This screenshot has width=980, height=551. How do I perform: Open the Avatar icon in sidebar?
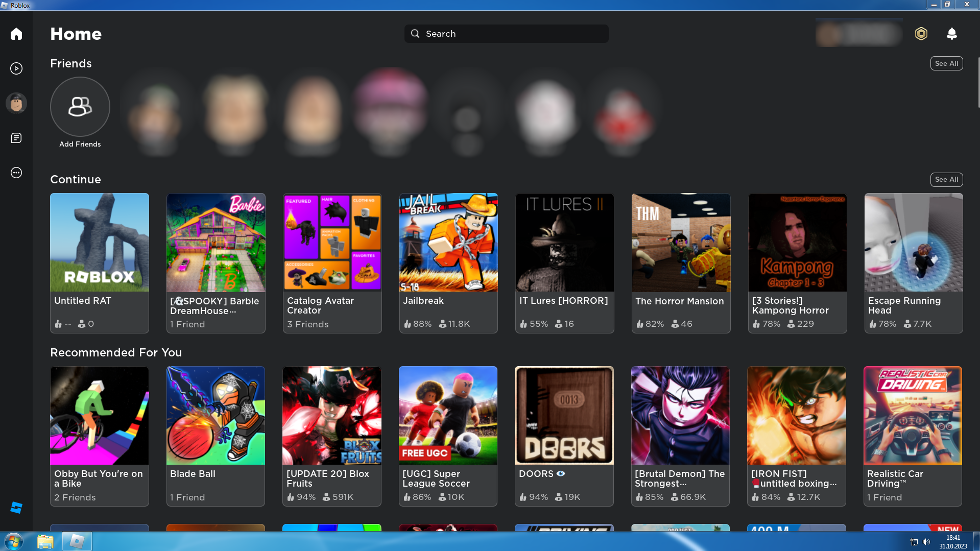16,103
